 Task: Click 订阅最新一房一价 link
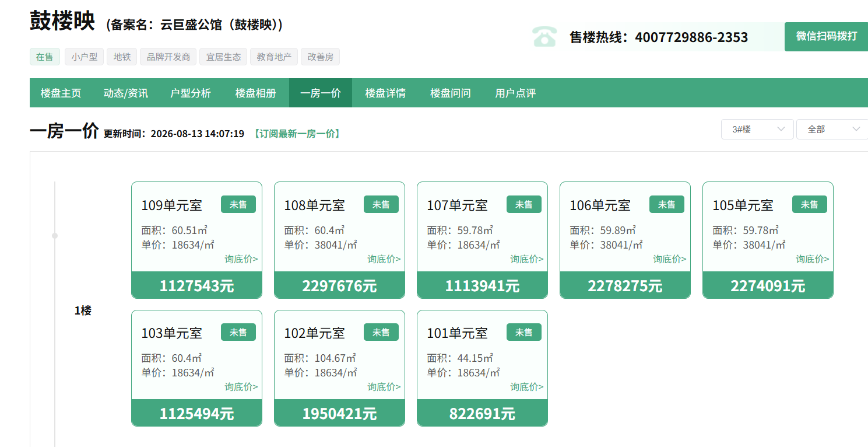(296, 134)
